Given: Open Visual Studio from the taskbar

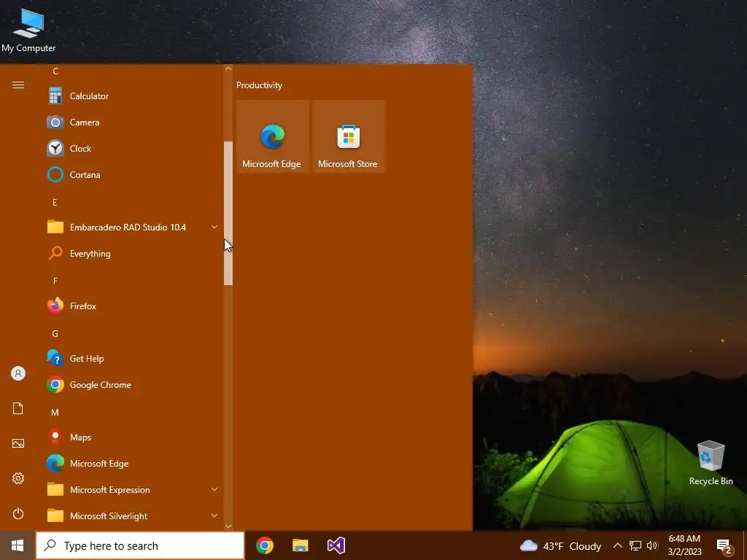Looking at the screenshot, I should click(x=336, y=545).
